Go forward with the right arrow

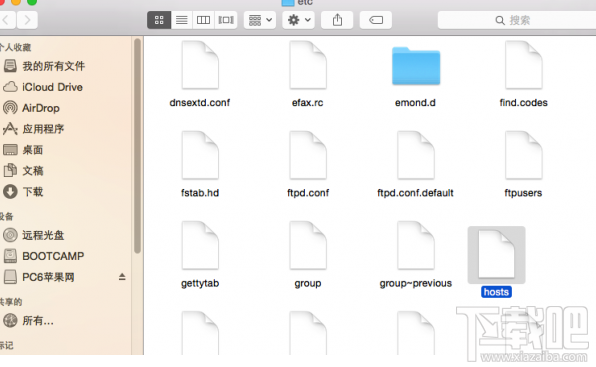coord(27,20)
